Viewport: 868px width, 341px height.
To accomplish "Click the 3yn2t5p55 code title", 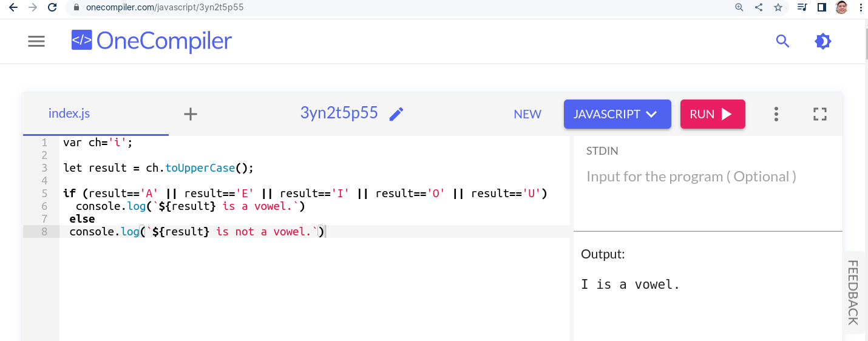I will pos(339,113).
